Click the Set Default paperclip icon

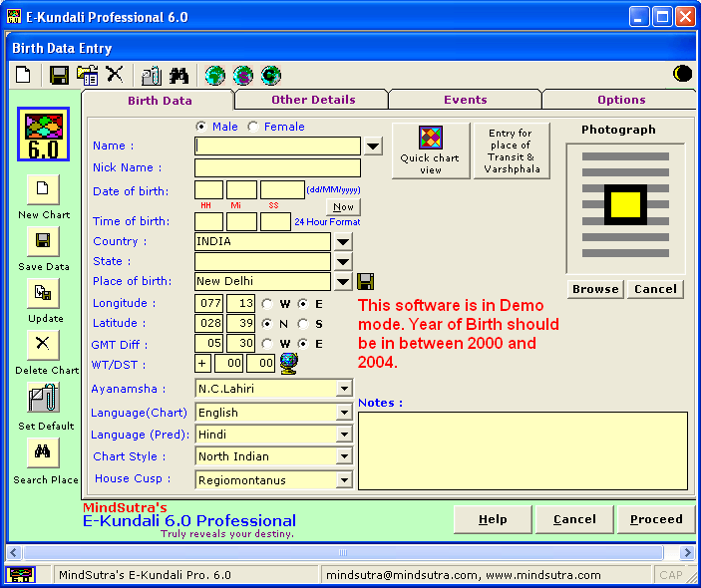[43, 399]
